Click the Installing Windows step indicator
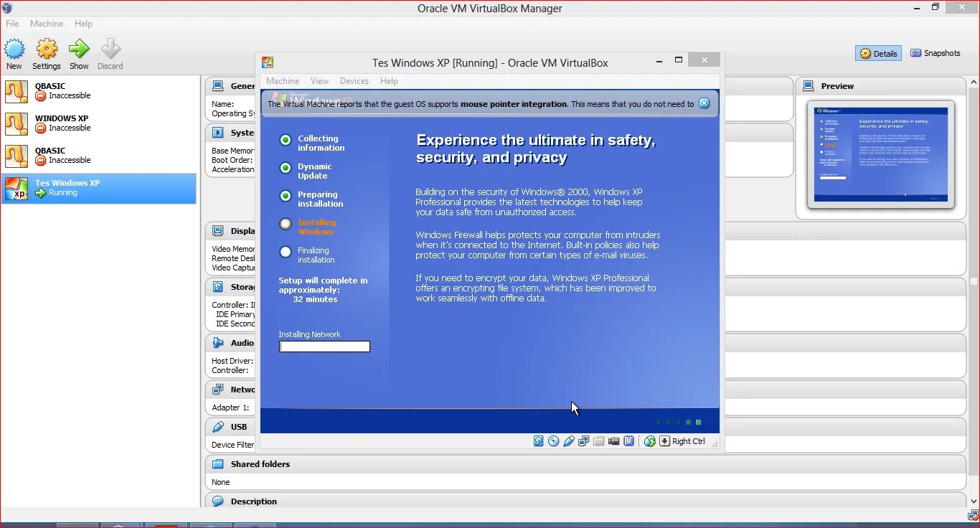Screen dimensions: 980x528 point(286,224)
